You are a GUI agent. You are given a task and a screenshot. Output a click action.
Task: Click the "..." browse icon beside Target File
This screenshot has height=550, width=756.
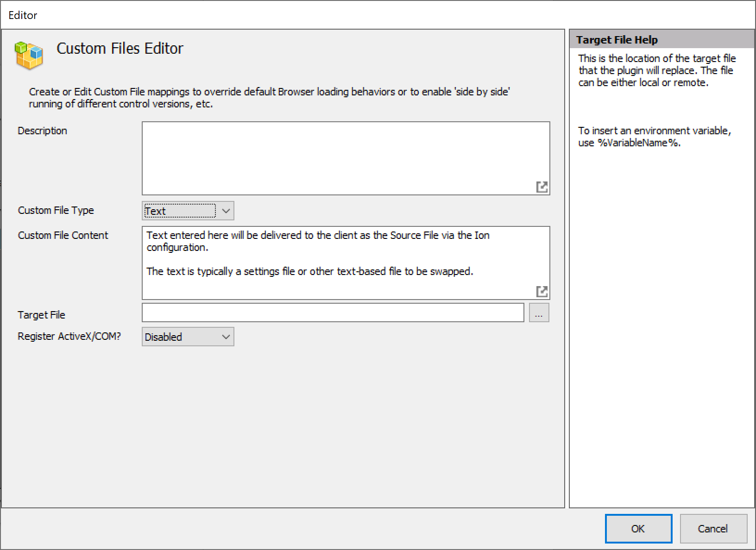click(539, 313)
